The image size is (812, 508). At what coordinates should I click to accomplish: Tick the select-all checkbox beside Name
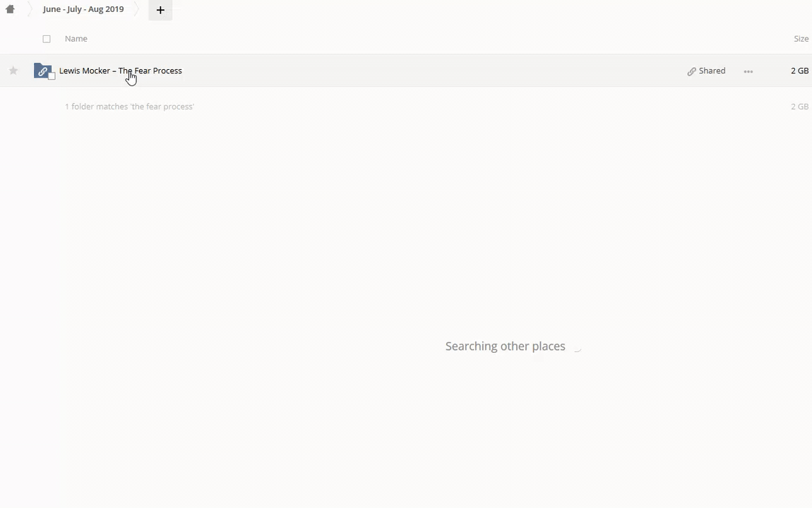point(47,39)
